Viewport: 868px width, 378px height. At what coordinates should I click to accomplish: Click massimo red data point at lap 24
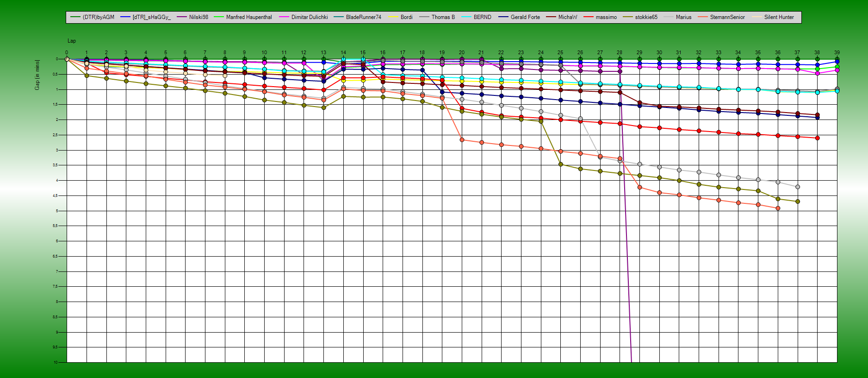[x=541, y=118]
